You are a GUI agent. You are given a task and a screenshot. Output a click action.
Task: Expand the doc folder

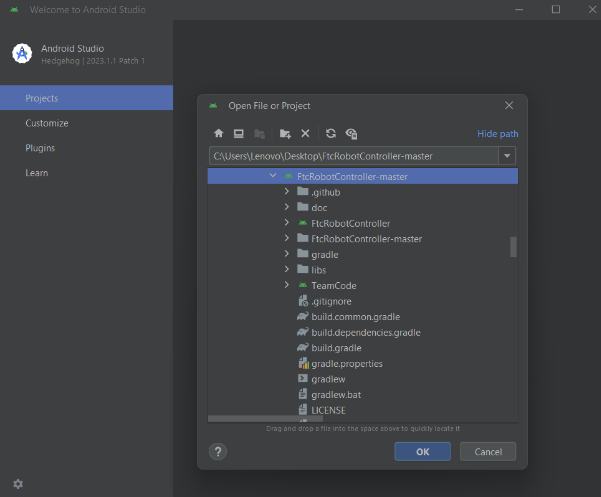pyautogui.click(x=287, y=207)
